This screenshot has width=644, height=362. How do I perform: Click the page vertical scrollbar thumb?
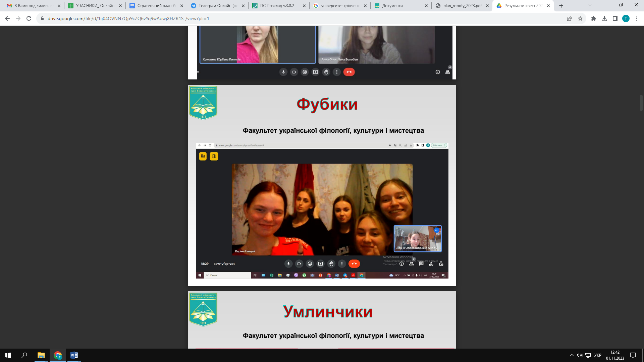pos(641,103)
